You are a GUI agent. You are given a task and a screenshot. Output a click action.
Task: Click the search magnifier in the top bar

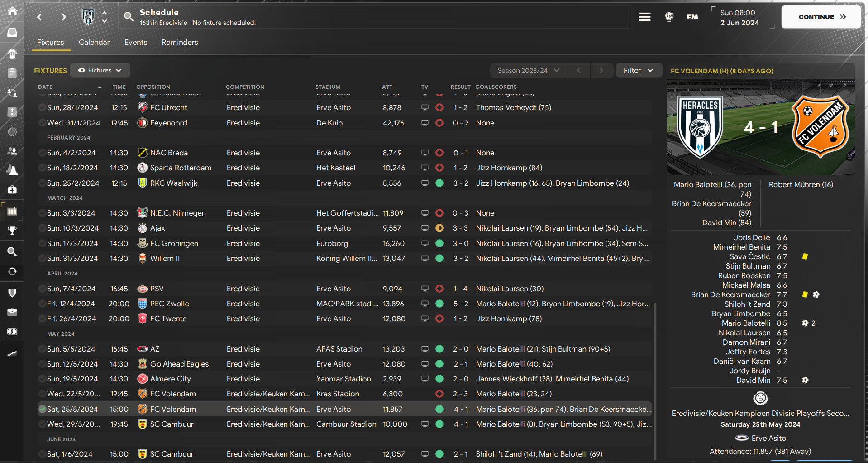click(x=129, y=17)
